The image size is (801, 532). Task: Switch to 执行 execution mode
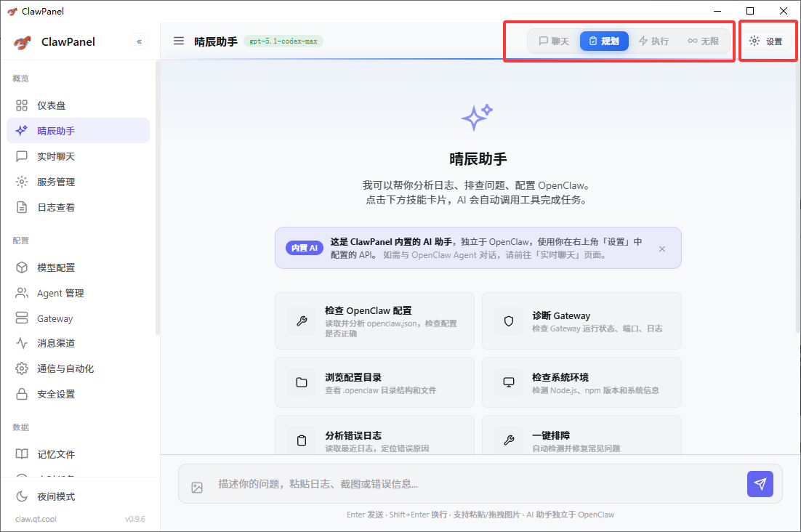coord(653,41)
